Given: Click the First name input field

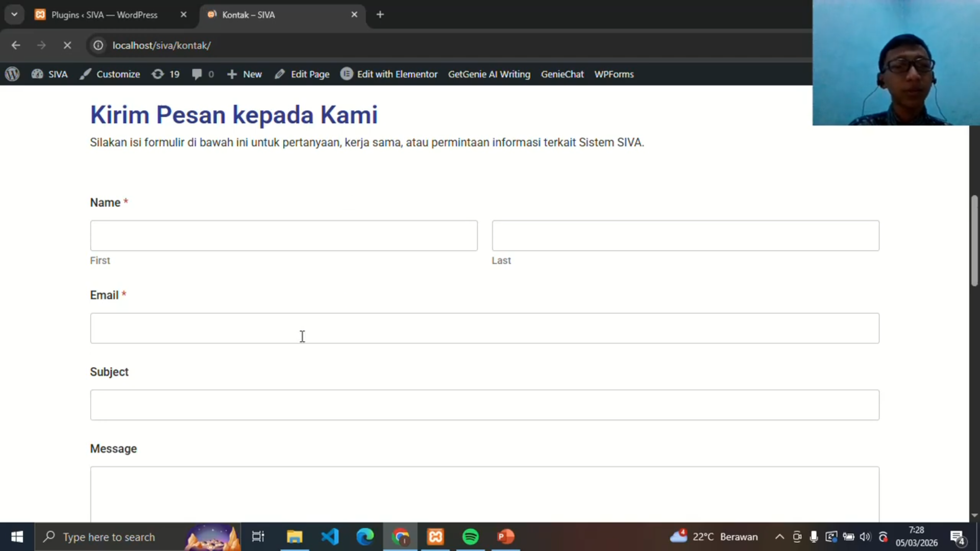Looking at the screenshot, I should (284, 236).
